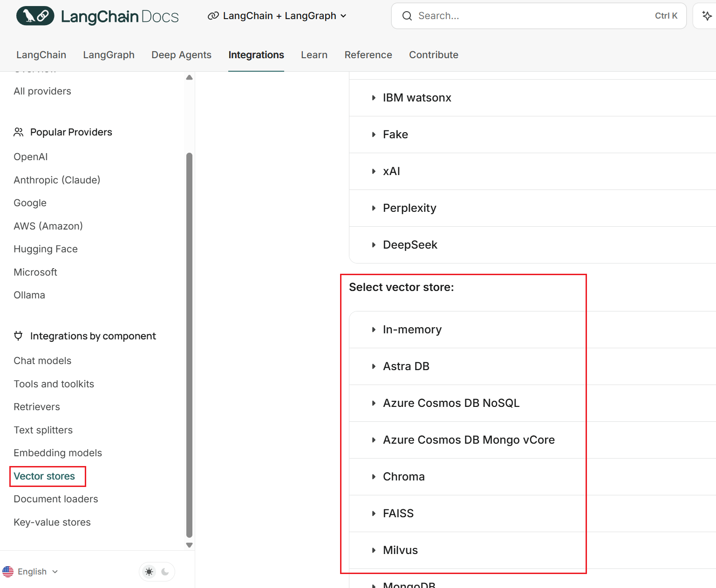
Task: Click the sidebar scroll up arrow
Action: click(189, 77)
